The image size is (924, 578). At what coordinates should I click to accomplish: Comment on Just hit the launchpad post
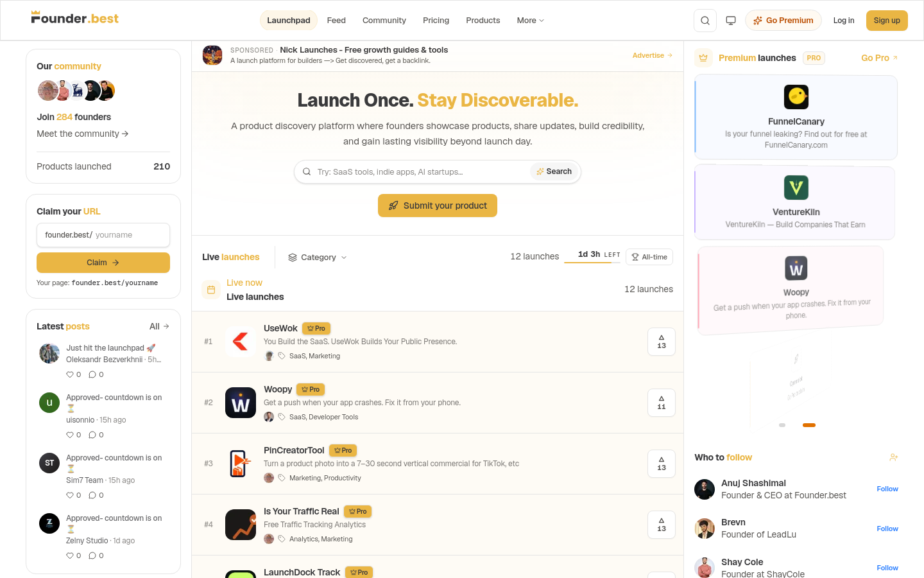pos(96,374)
